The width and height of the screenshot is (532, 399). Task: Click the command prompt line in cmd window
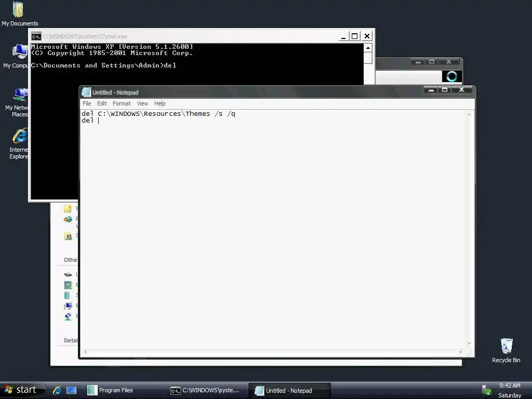click(103, 65)
